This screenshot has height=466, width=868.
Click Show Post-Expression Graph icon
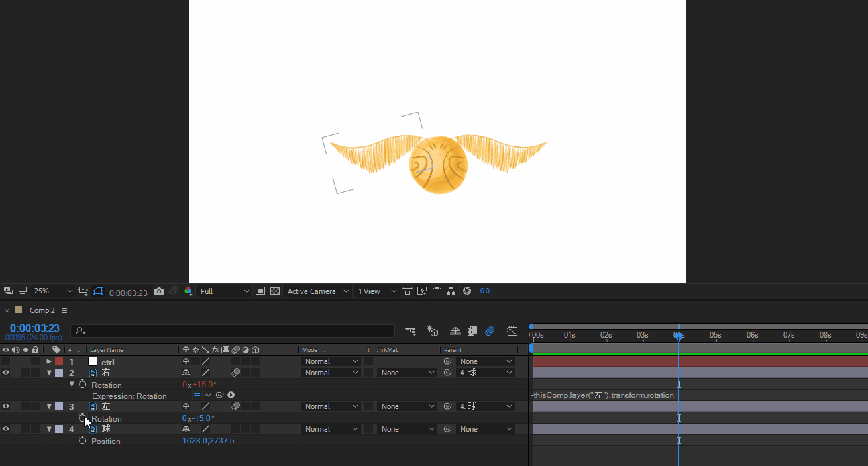pyautogui.click(x=208, y=395)
